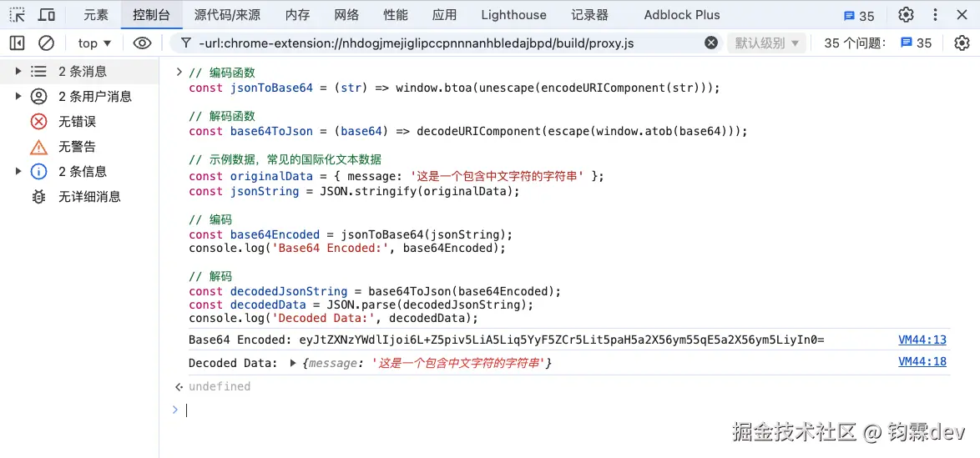Click the 35 issues badge in tab bar
Image resolution: width=980 pixels, height=458 pixels.
pyautogui.click(x=859, y=16)
